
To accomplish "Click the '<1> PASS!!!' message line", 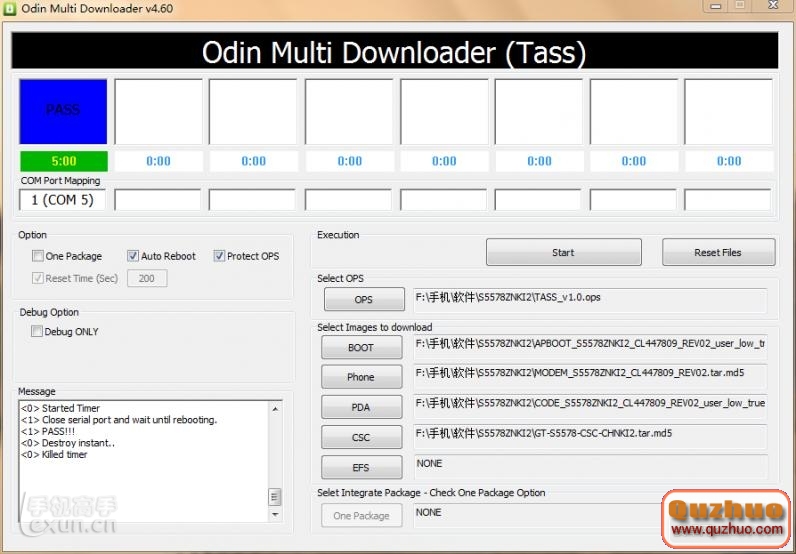I will tap(48, 432).
